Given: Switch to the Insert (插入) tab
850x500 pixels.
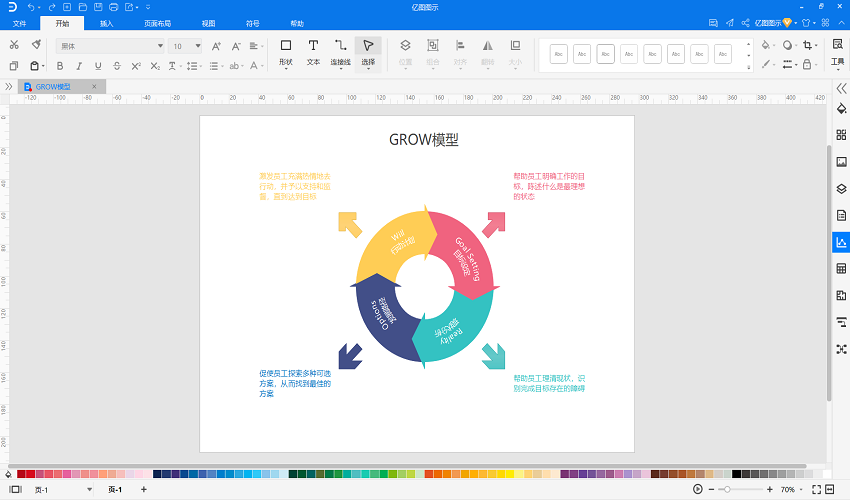Looking at the screenshot, I should (107, 22).
